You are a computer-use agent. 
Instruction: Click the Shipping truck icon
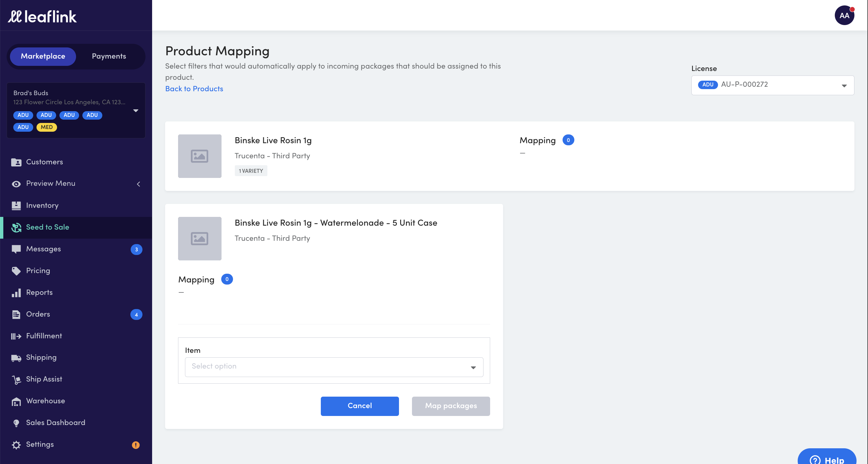click(16, 358)
